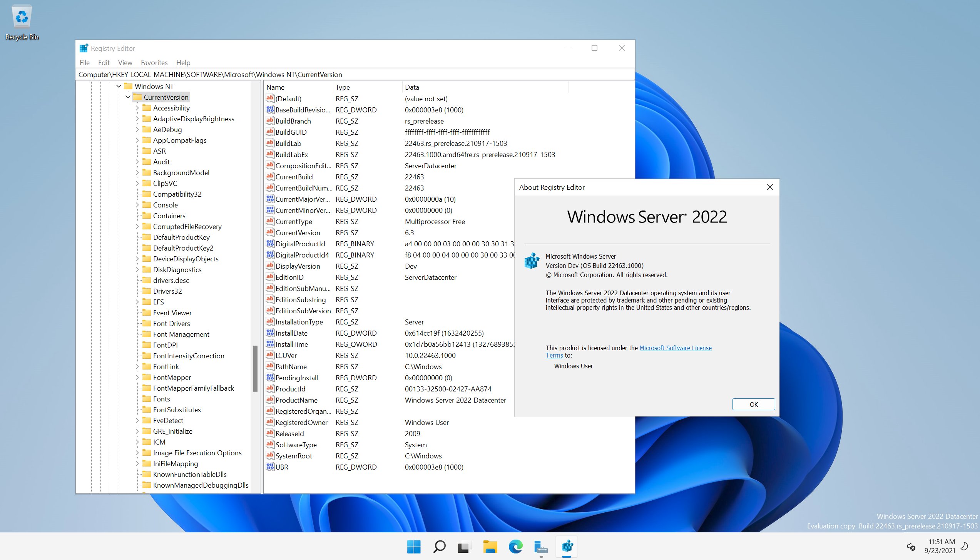Expand the Accessibility key

click(x=137, y=108)
